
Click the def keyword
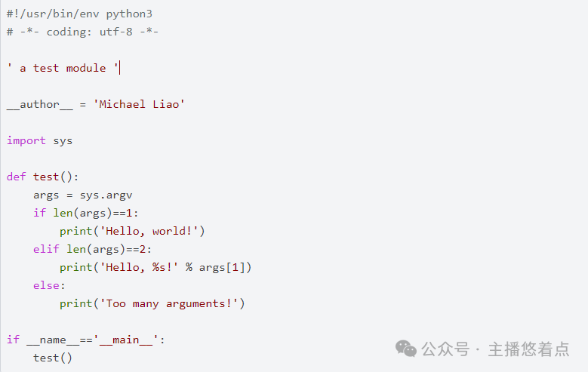click(x=17, y=177)
